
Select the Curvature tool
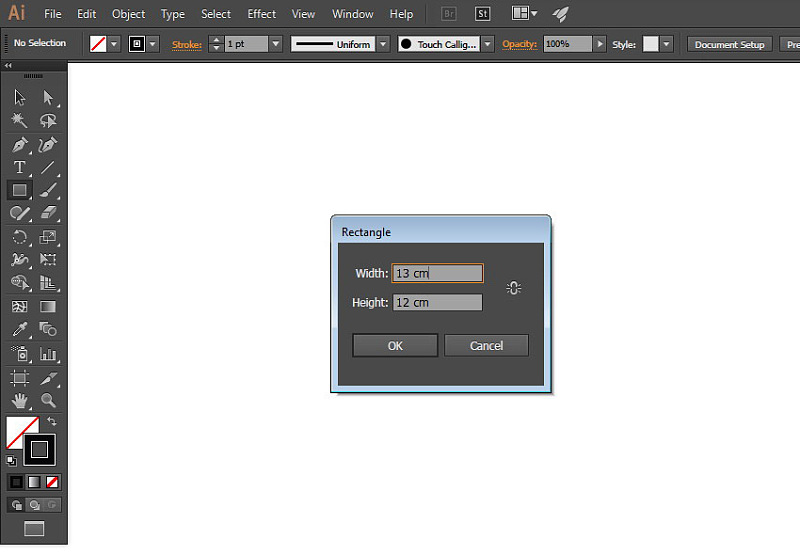pyautogui.click(x=48, y=145)
